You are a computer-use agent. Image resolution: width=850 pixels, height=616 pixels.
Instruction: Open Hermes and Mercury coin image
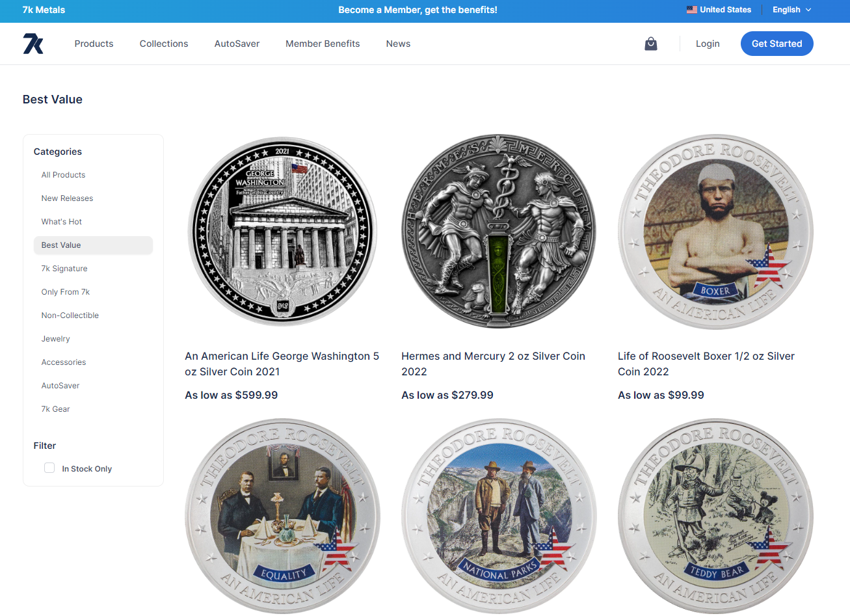[x=499, y=232]
